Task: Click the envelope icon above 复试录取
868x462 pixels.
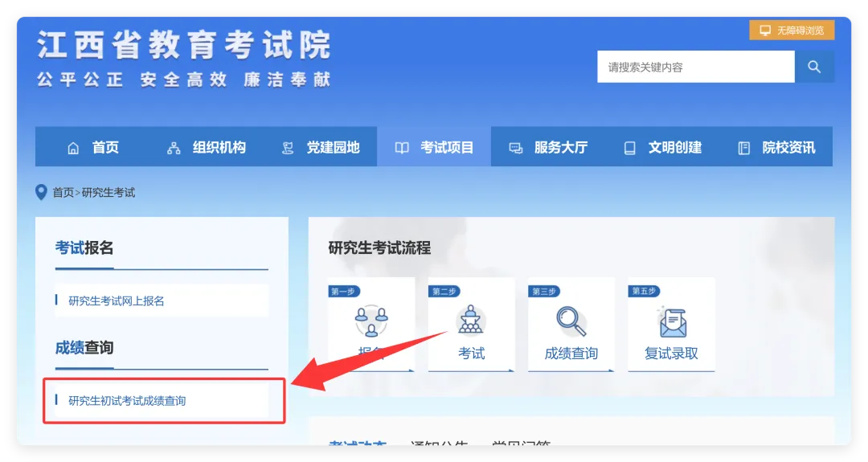Action: 671,322
